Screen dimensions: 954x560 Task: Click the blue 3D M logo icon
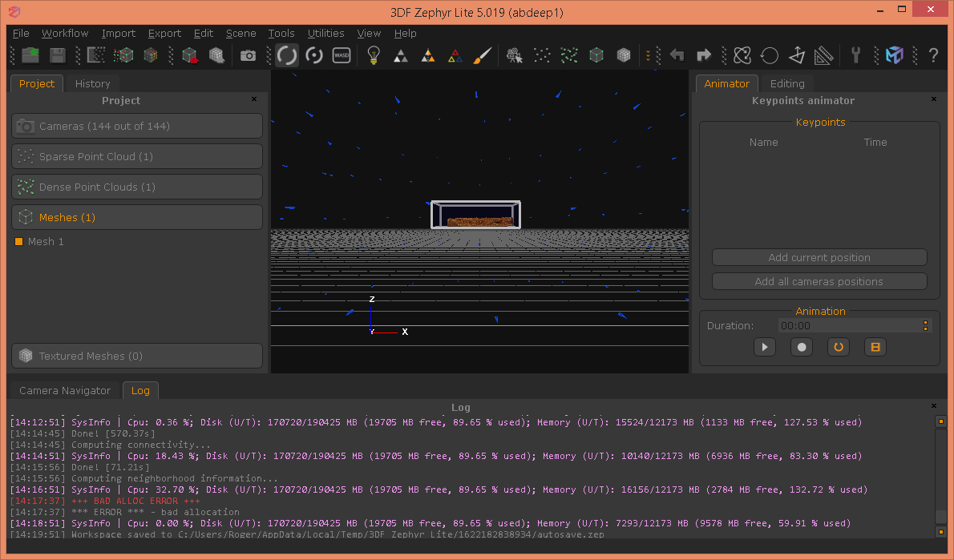click(895, 55)
